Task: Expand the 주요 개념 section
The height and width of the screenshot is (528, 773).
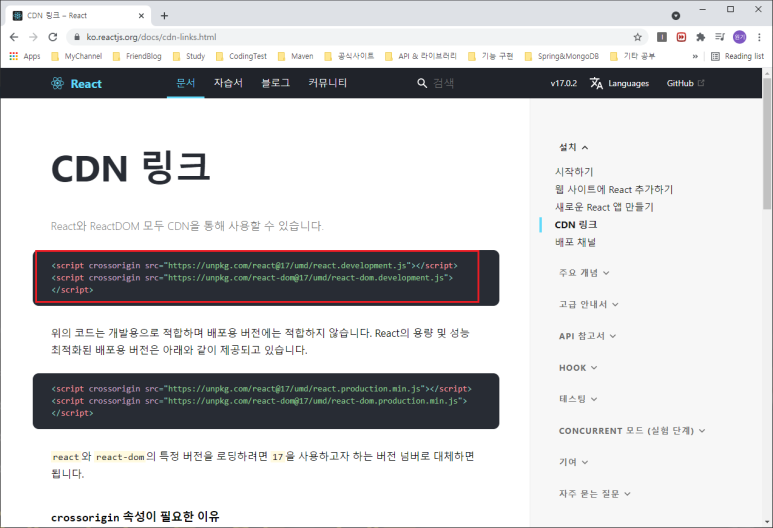Action: pyautogui.click(x=584, y=273)
